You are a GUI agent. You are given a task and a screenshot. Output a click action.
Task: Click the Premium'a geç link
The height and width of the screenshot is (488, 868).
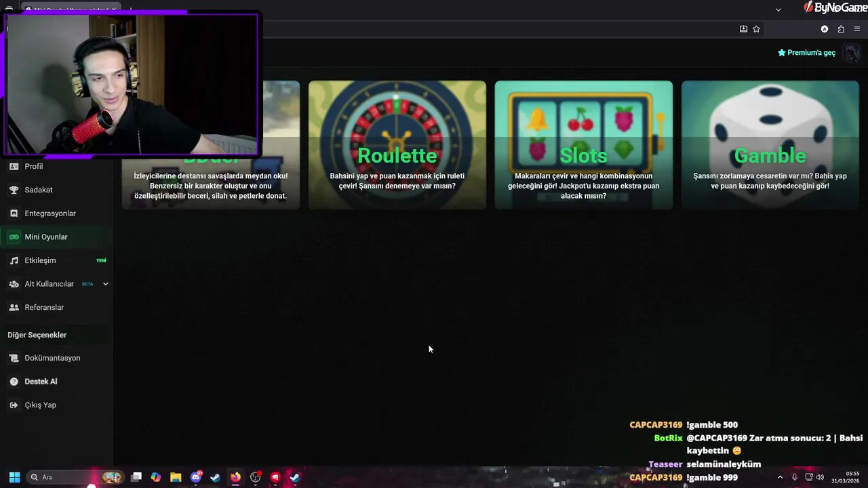[x=806, y=53]
